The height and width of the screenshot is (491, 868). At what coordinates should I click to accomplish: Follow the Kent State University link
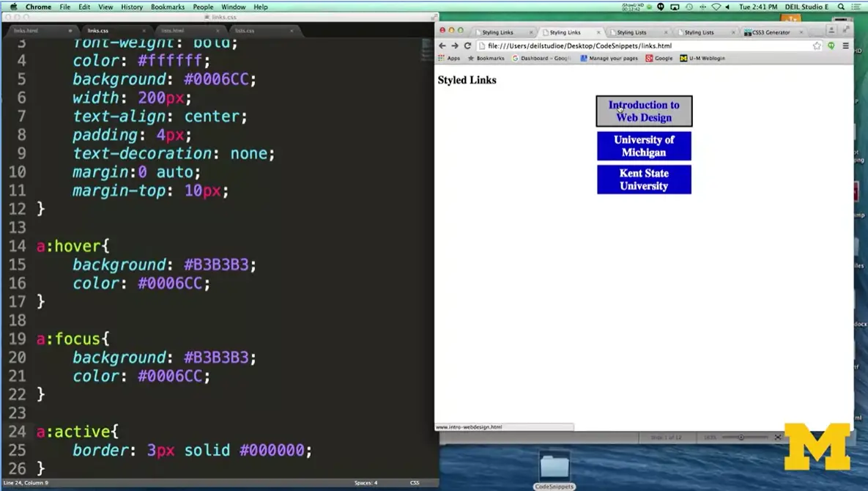click(x=644, y=180)
